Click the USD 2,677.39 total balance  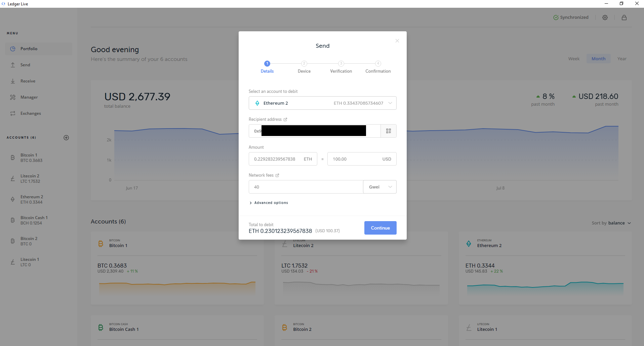137,97
